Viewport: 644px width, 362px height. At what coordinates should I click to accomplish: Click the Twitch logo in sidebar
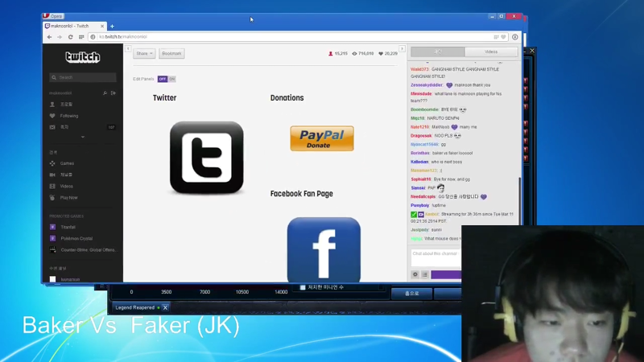pyautogui.click(x=83, y=56)
